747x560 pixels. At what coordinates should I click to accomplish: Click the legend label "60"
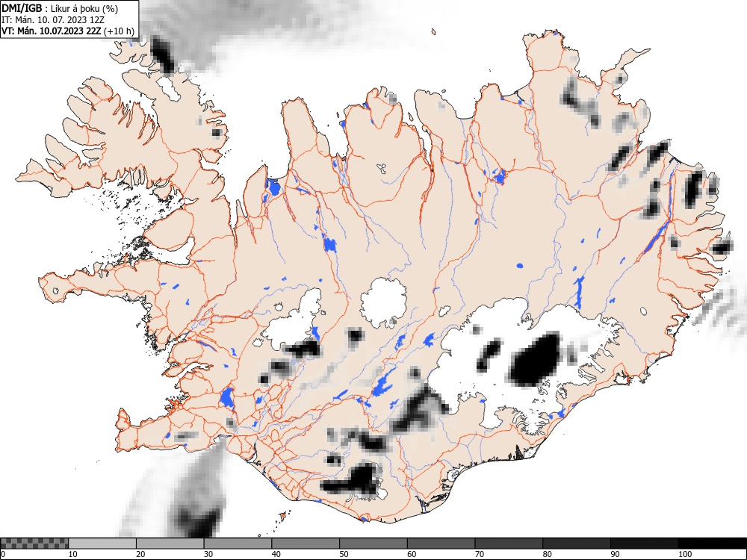411,554
